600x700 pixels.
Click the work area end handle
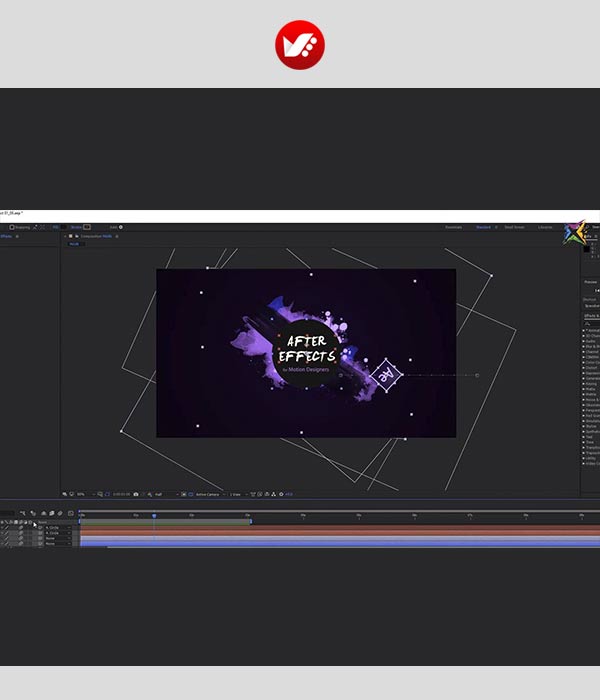coord(251,521)
